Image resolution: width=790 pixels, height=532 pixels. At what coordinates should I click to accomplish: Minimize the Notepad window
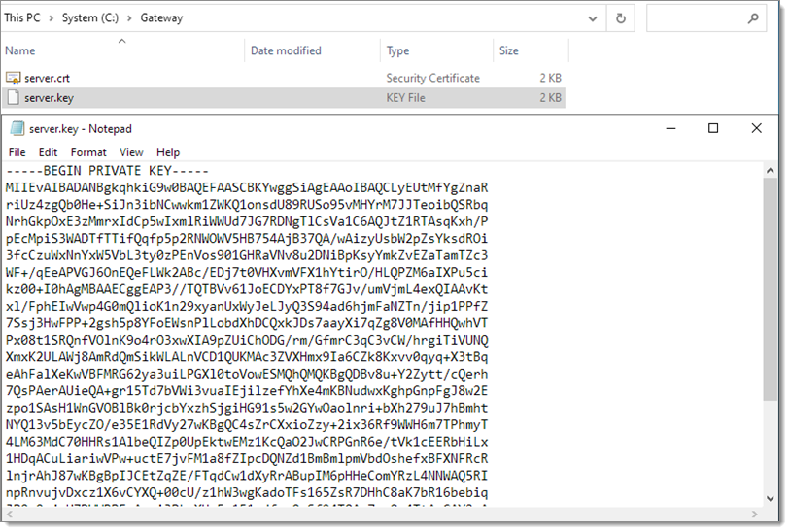pyautogui.click(x=670, y=128)
